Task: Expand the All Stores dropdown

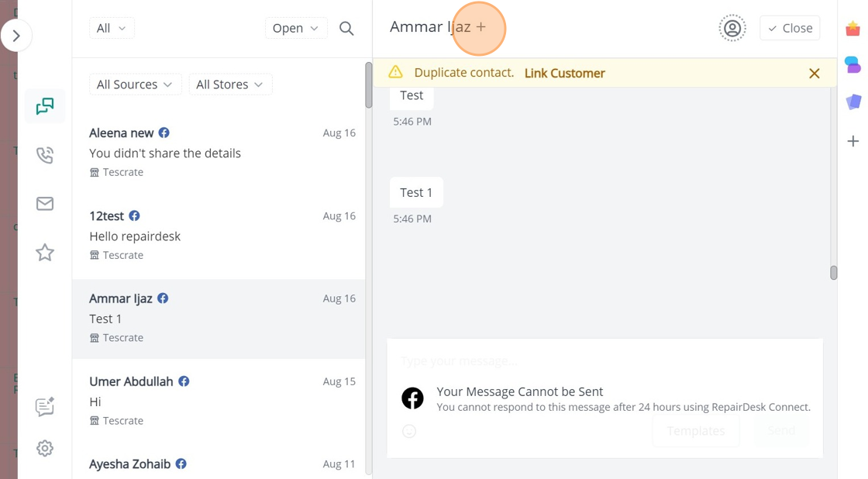Action: pos(230,84)
